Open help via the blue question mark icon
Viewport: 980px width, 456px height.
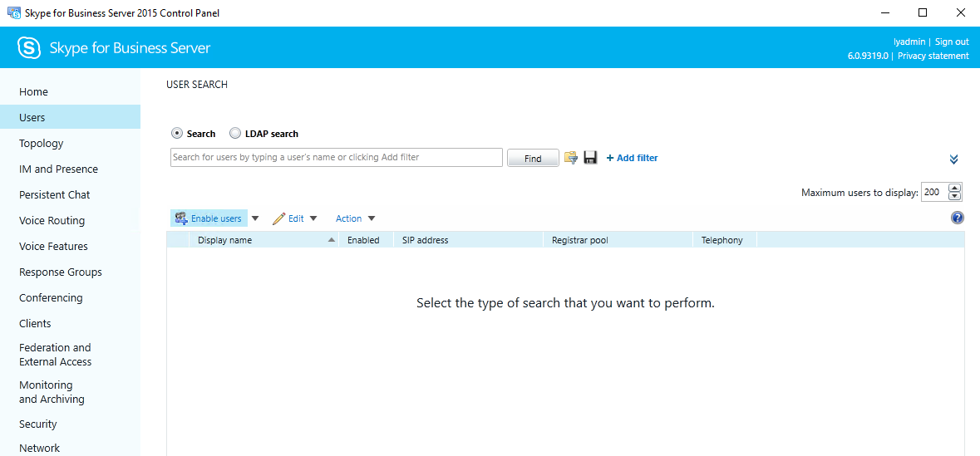click(957, 218)
